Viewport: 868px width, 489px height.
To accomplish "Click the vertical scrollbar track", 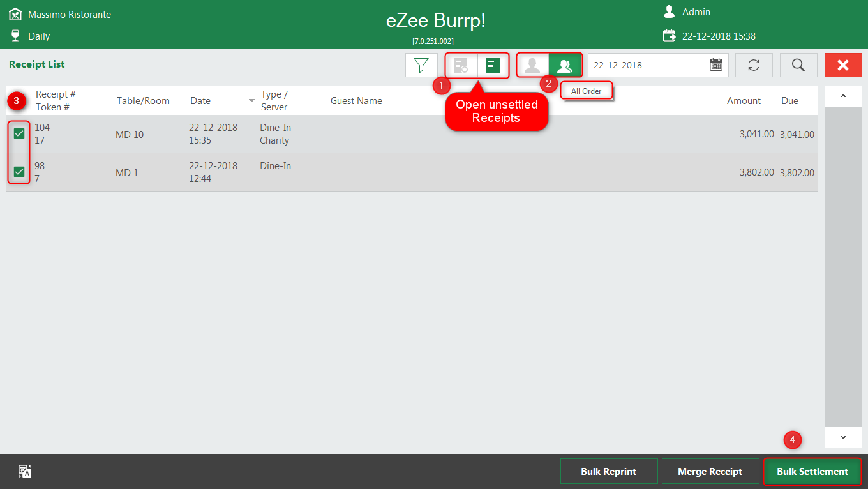I will pos(843,266).
